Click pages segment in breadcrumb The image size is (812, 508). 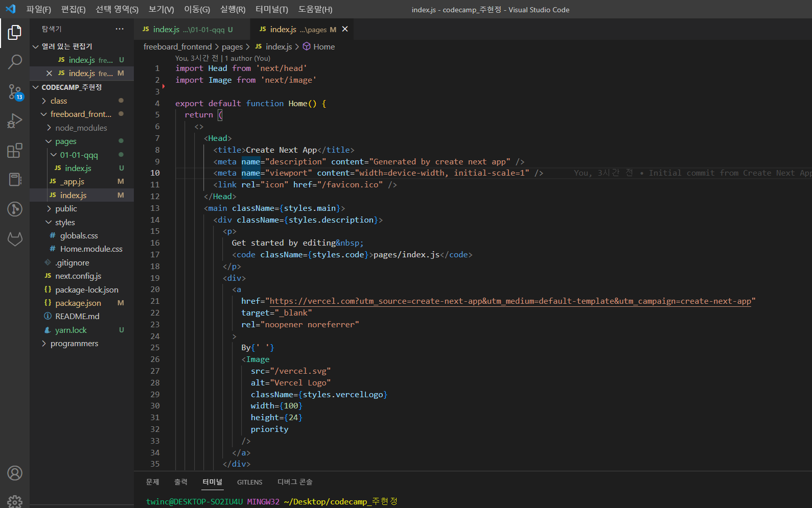[x=232, y=46]
